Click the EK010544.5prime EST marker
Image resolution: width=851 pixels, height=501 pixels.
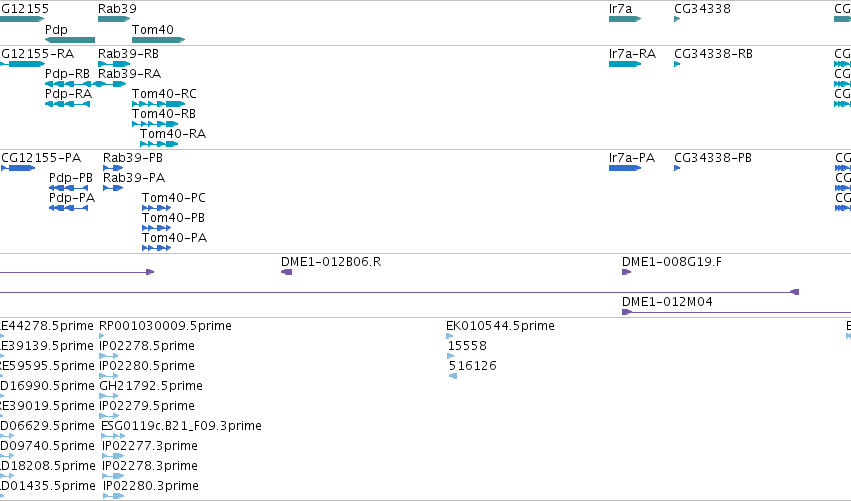(x=449, y=336)
